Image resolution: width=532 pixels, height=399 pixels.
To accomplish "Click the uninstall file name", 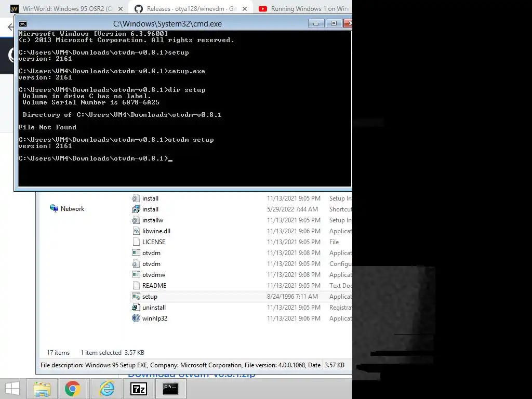I will point(154,308).
